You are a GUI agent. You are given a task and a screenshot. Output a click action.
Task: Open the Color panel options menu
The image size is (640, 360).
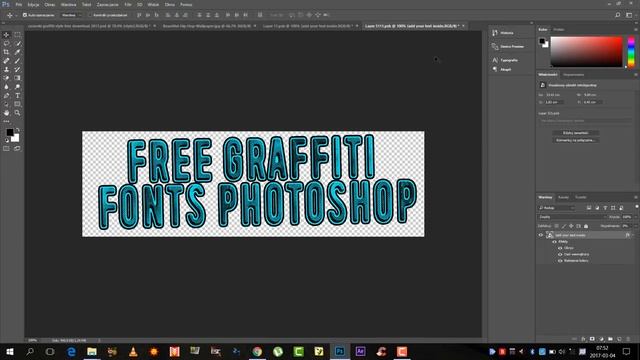pos(636,29)
